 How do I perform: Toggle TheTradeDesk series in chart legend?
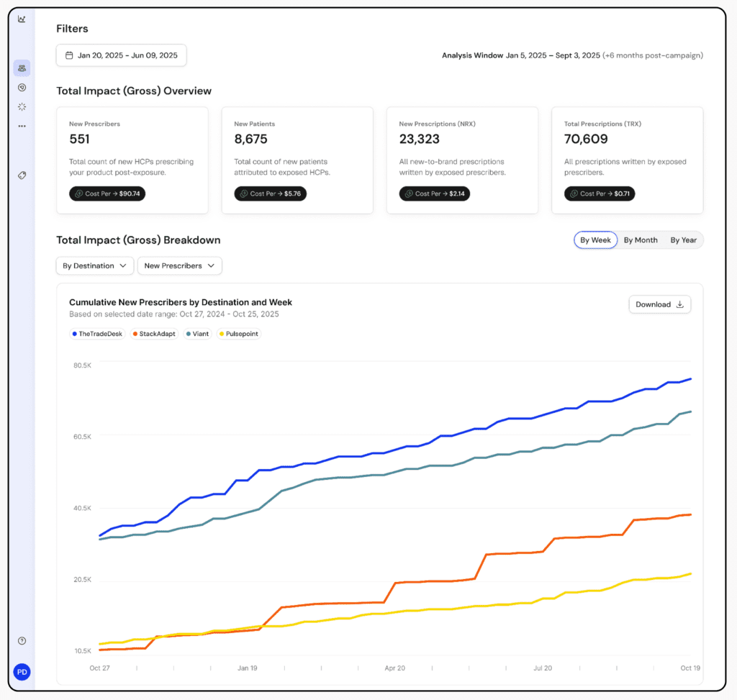coord(98,334)
